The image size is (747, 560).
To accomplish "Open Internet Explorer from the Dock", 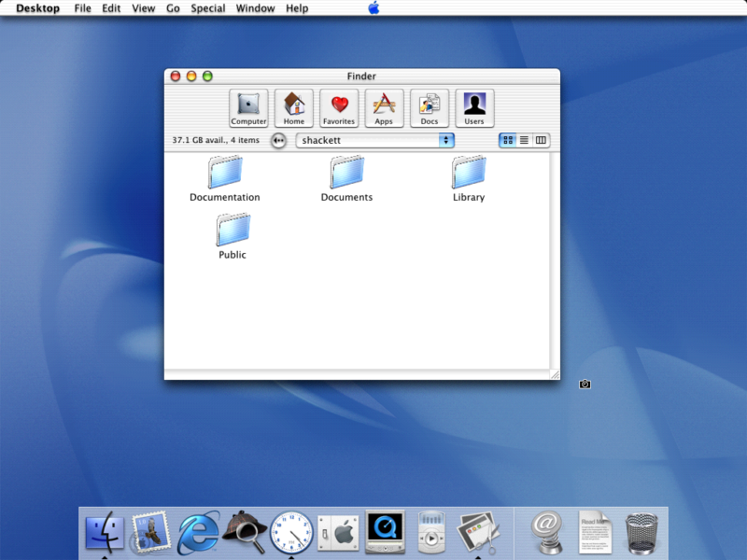I will coord(198,533).
